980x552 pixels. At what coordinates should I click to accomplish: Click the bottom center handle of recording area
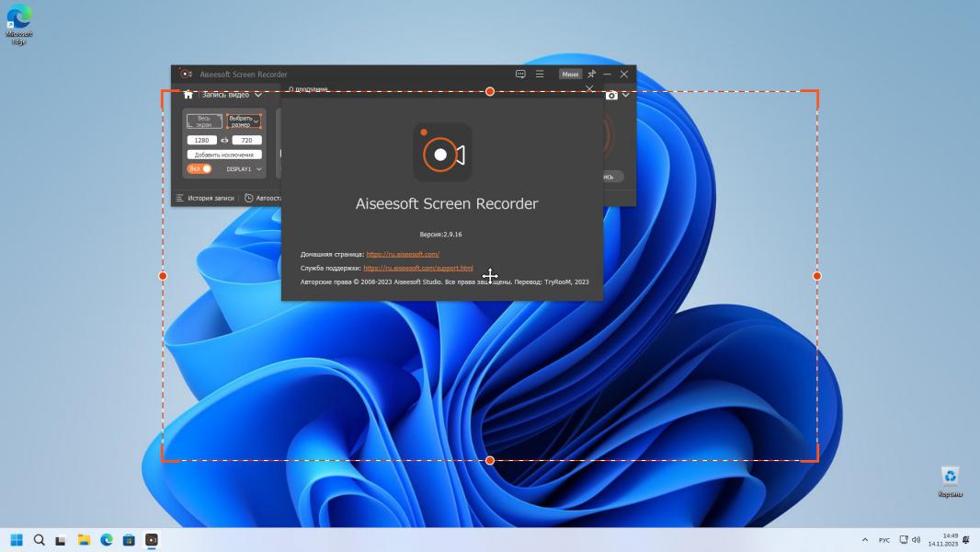pyautogui.click(x=490, y=461)
